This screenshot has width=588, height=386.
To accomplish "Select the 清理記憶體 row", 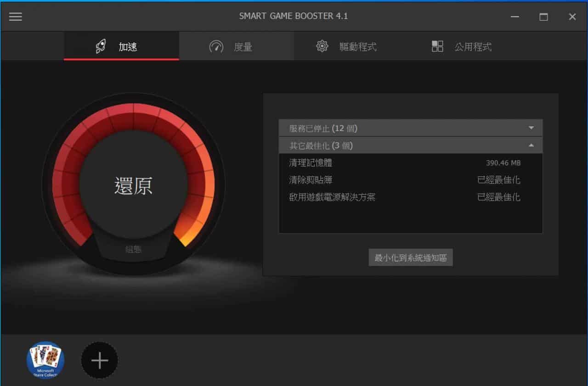I will point(411,163).
